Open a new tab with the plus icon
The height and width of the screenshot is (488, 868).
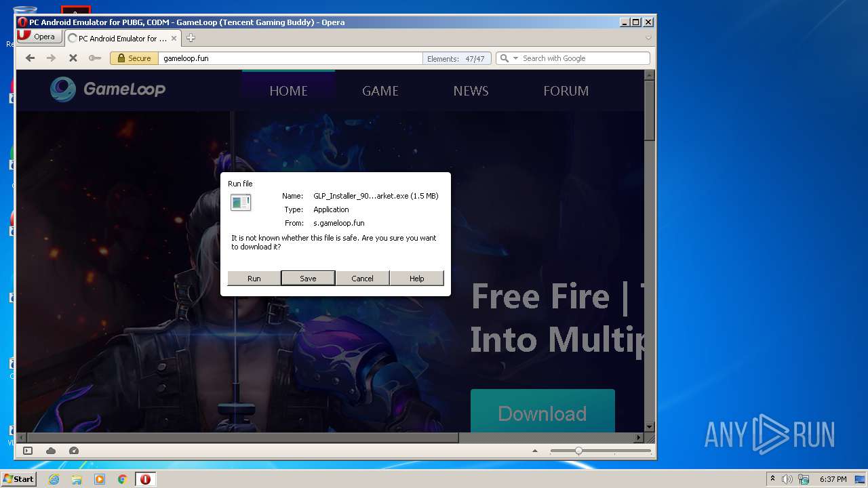[x=191, y=38]
